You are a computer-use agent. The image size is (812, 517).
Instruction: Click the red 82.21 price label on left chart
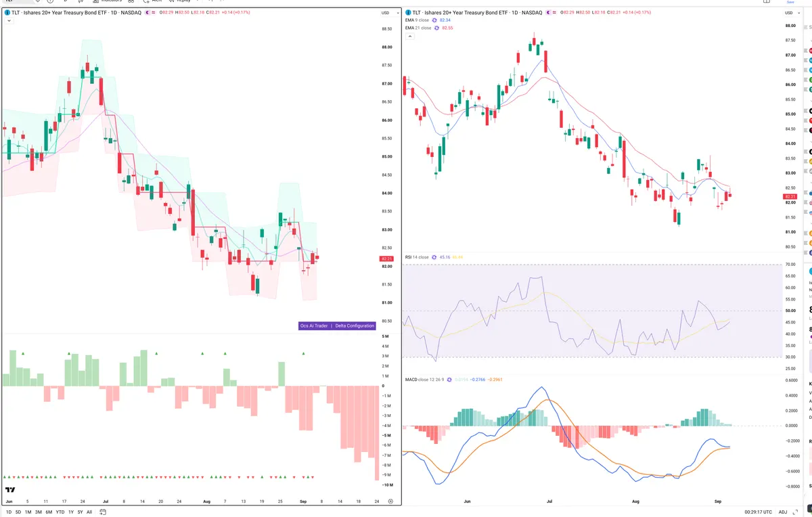tap(387, 258)
